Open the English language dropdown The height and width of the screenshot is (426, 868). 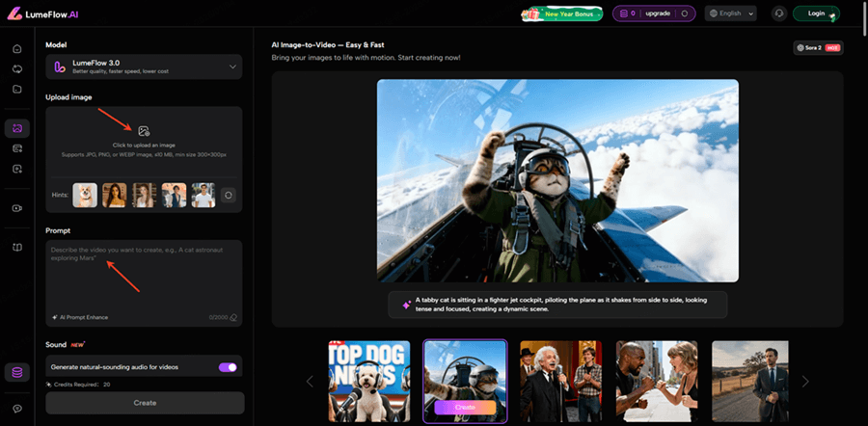tap(730, 13)
